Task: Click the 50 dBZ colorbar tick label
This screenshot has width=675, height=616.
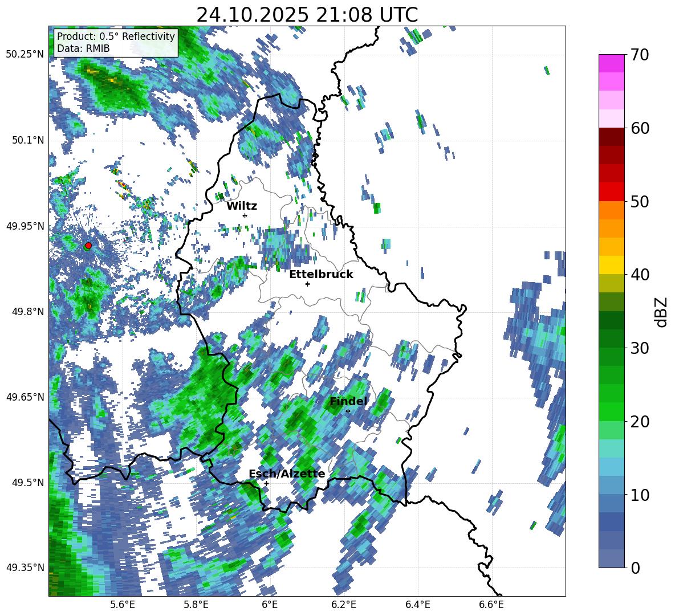Action: tap(640, 201)
